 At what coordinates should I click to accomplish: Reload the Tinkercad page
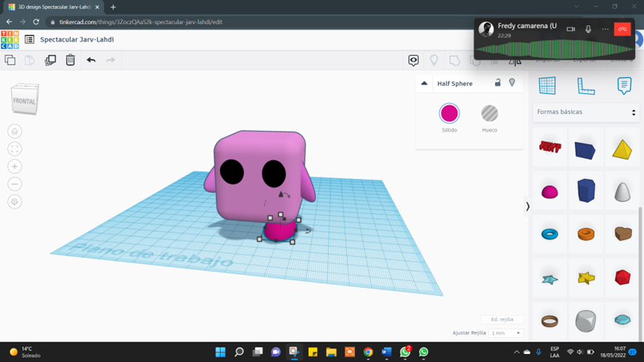coord(36,22)
